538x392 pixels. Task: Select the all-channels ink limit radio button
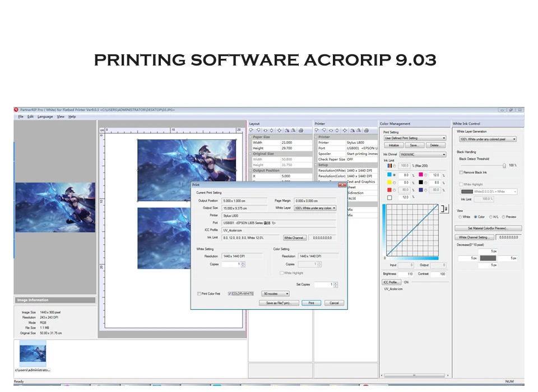394,166
